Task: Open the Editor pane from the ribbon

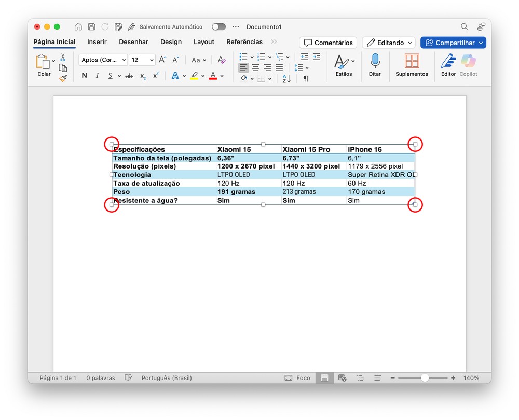Action: pos(448,61)
